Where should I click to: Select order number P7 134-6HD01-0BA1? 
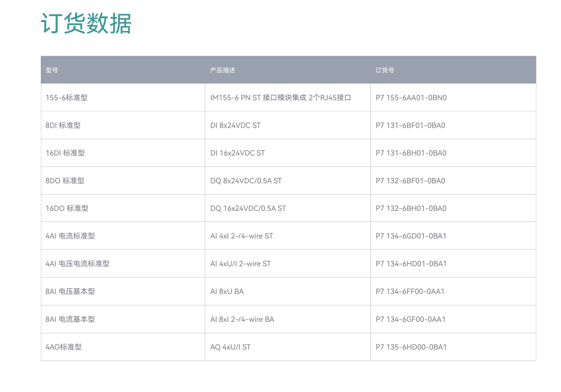[411, 264]
